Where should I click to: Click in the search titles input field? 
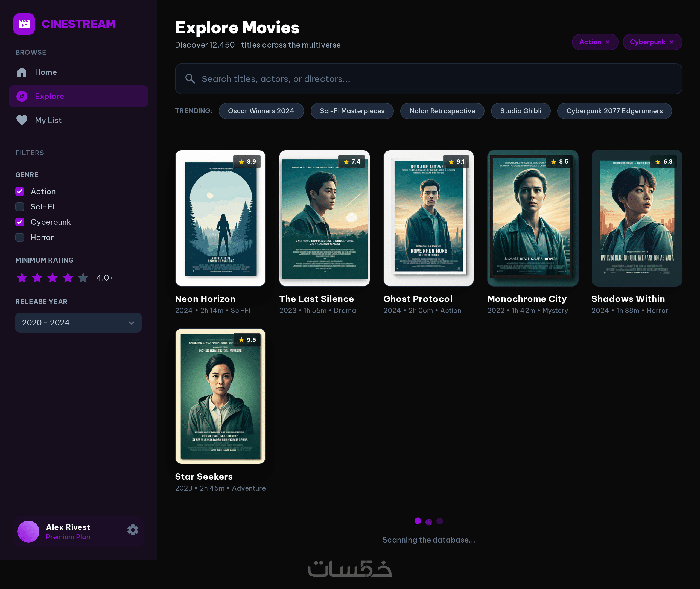[x=434, y=79]
